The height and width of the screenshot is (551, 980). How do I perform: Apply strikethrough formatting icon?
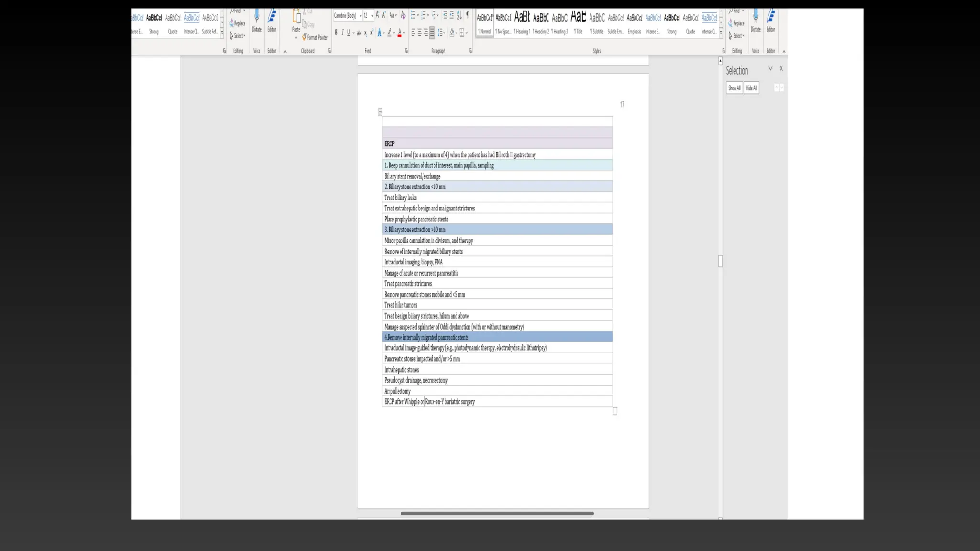[x=359, y=33]
